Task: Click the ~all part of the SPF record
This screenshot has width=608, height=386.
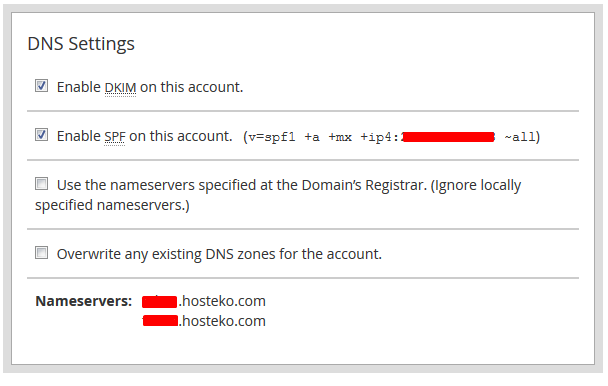Action: click(x=520, y=137)
